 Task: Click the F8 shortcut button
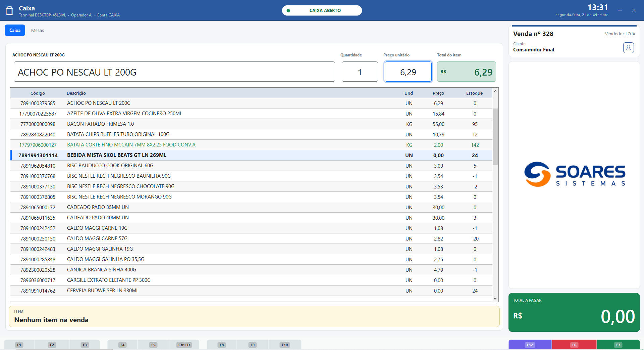(x=222, y=345)
